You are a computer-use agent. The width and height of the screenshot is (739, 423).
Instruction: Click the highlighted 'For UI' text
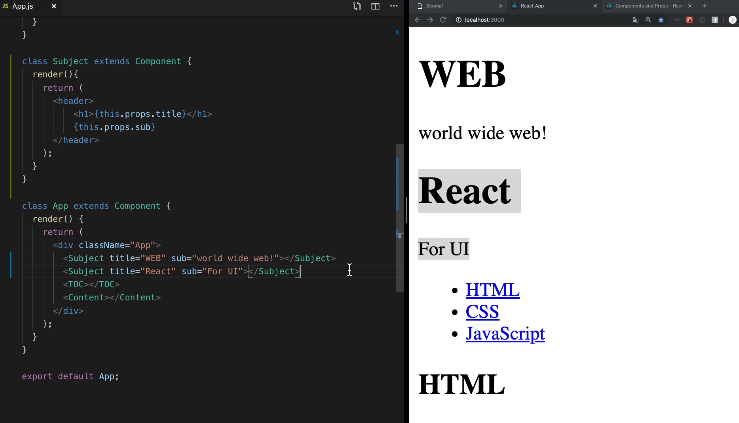[443, 249]
